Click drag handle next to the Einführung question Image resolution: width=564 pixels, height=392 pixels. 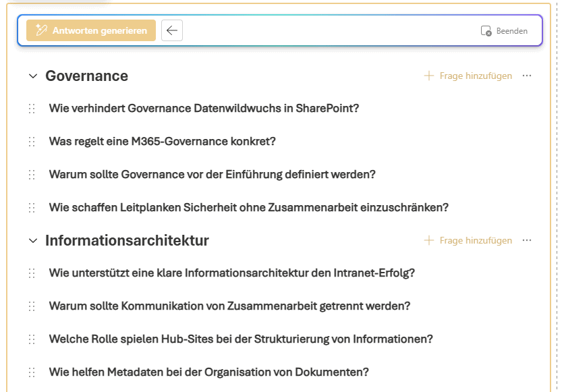click(x=32, y=175)
